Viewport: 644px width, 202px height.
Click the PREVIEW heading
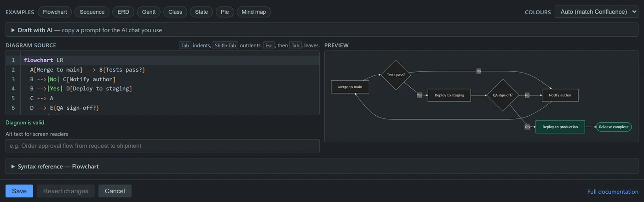pos(336,45)
